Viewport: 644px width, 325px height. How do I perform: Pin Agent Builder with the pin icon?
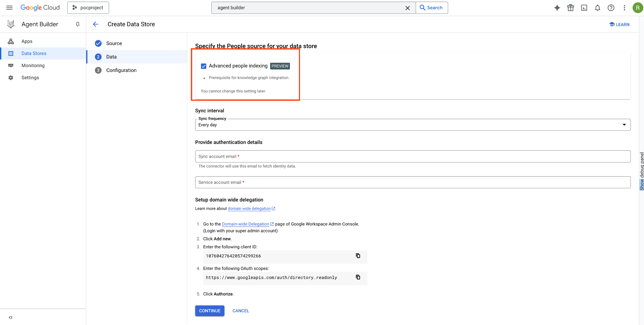[78, 24]
